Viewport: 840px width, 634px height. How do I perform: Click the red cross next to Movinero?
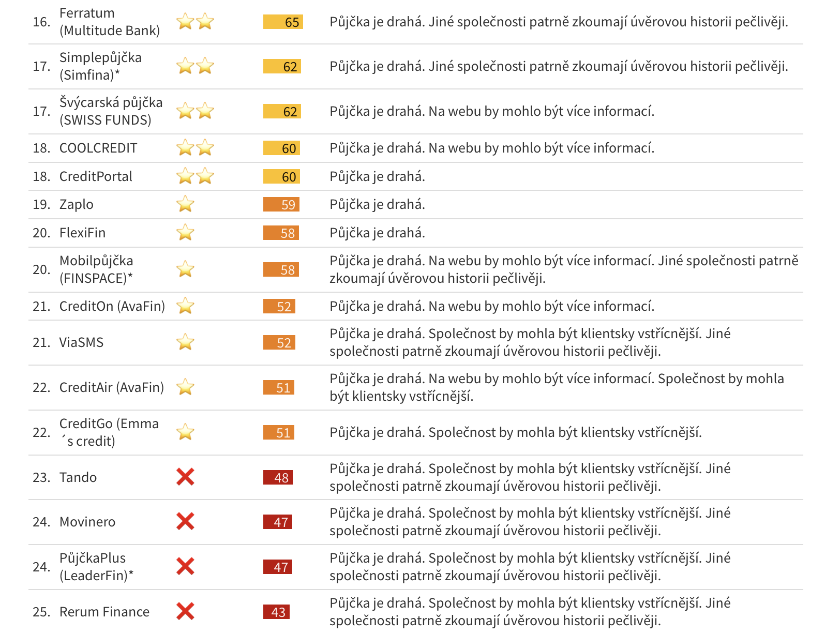(x=185, y=521)
